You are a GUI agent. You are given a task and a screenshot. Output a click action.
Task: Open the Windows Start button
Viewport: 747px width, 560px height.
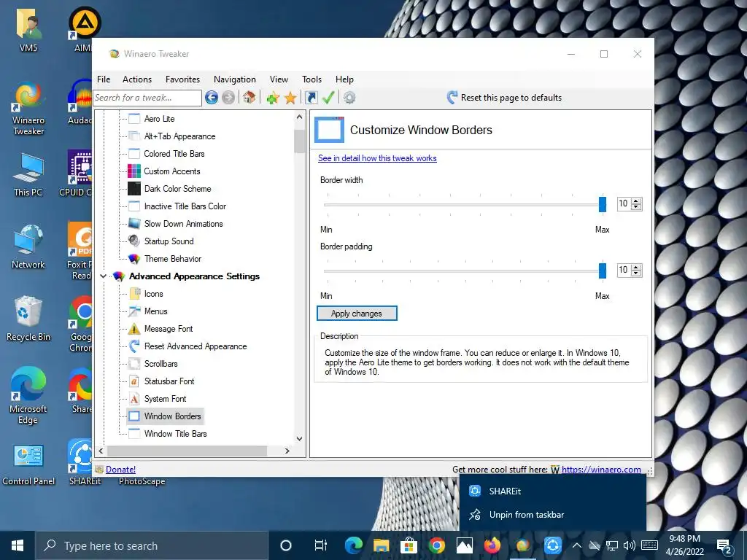(x=18, y=545)
